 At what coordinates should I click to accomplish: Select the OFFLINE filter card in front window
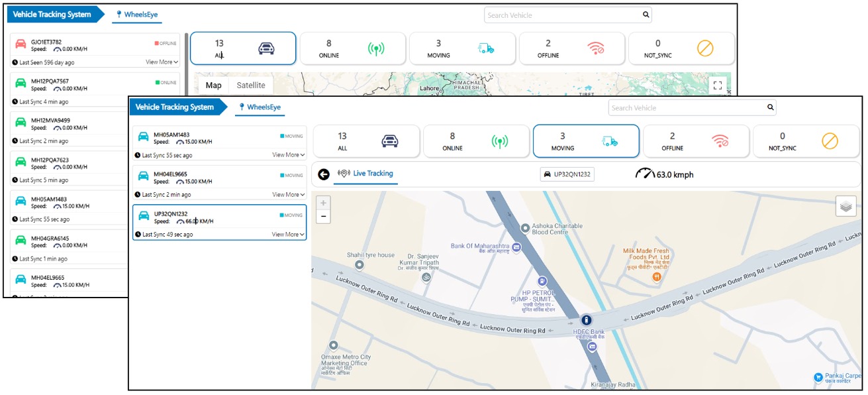pyautogui.click(x=696, y=141)
